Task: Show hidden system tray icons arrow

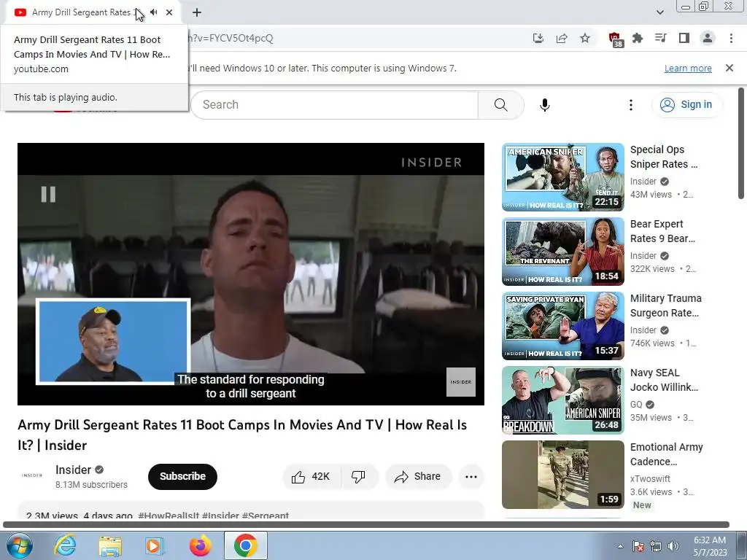Action: pos(620,546)
